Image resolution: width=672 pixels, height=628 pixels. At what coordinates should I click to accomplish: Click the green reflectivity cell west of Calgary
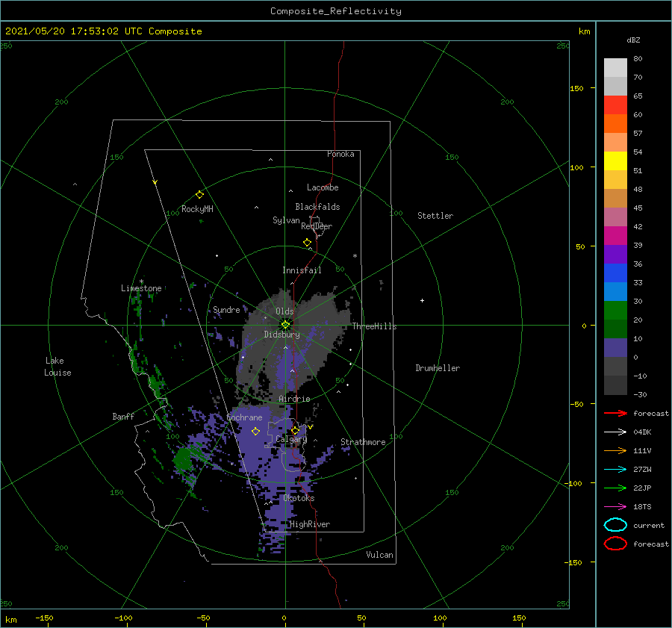coord(184,459)
